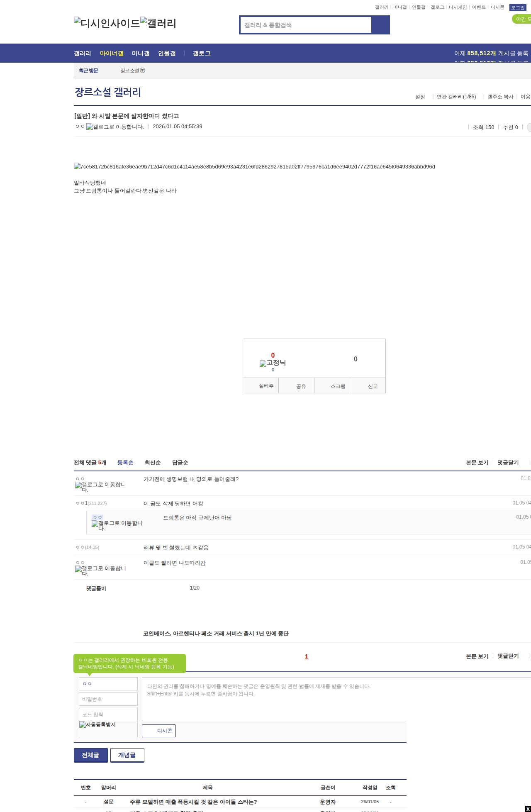Sort comments by 답글순
The height and width of the screenshot is (812, 531).
pos(180,463)
